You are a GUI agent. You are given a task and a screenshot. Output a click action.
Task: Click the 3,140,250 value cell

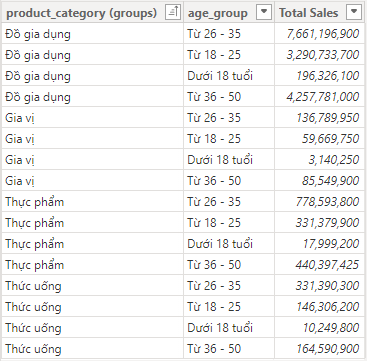click(319, 160)
